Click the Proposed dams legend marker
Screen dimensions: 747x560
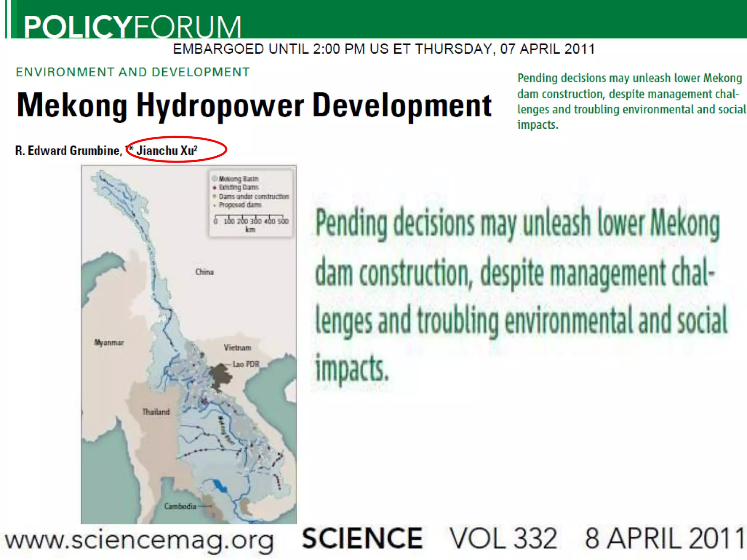tap(214, 205)
